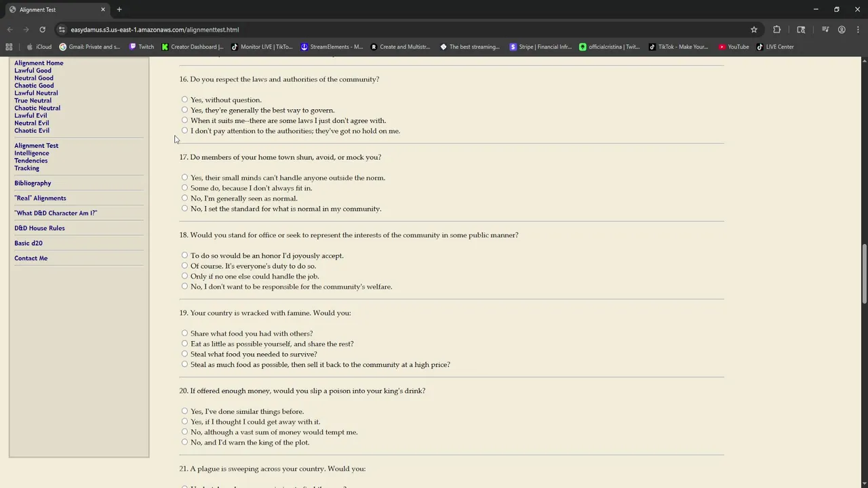Select 'Share what food you had with others?'
This screenshot has width=868, height=488.
click(184, 333)
